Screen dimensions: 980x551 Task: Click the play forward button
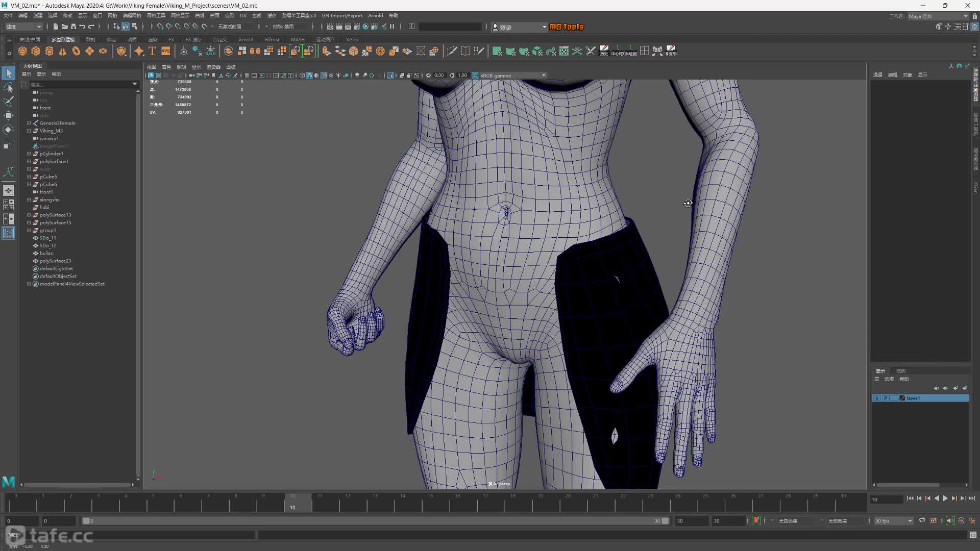pos(945,498)
